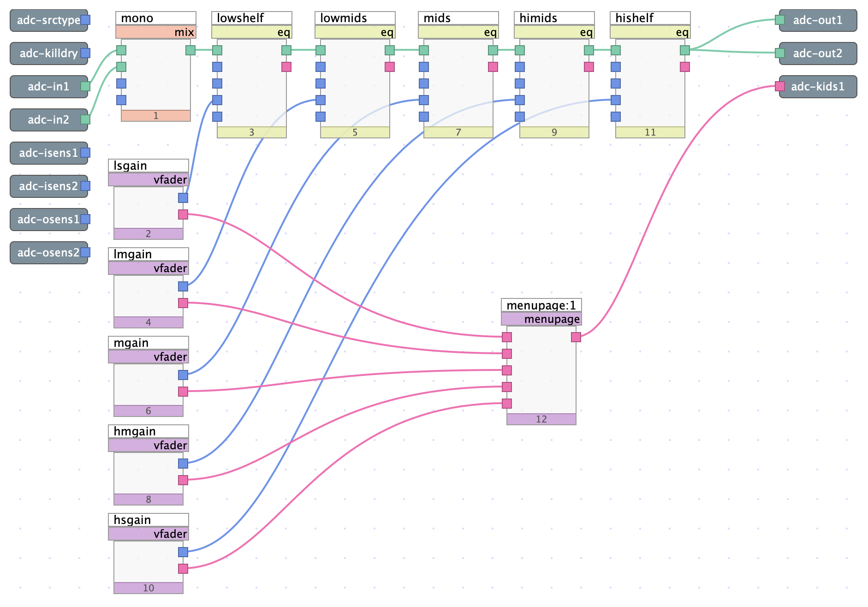The image size is (868, 607).
Task: Select the lowmids node title
Action: point(355,18)
